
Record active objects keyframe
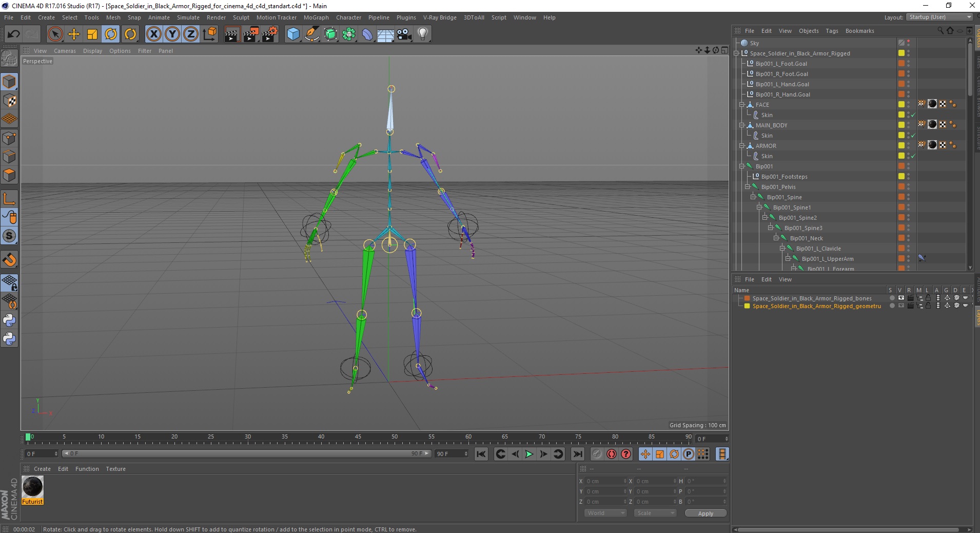point(597,454)
